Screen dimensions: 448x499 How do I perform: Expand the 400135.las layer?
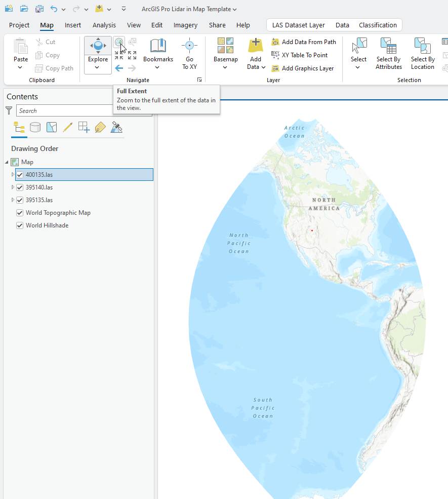pyautogui.click(x=12, y=174)
